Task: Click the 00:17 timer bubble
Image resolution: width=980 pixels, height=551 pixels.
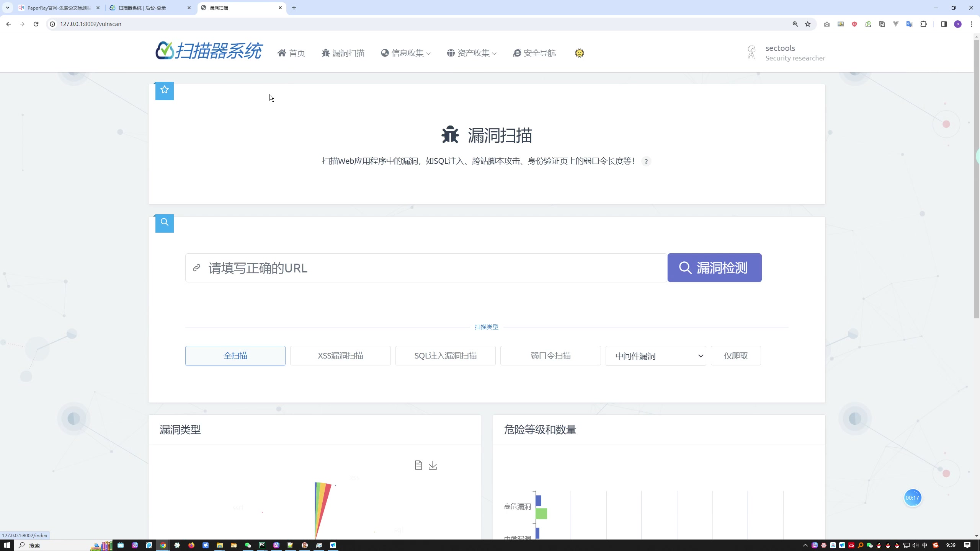Action: pos(913,498)
